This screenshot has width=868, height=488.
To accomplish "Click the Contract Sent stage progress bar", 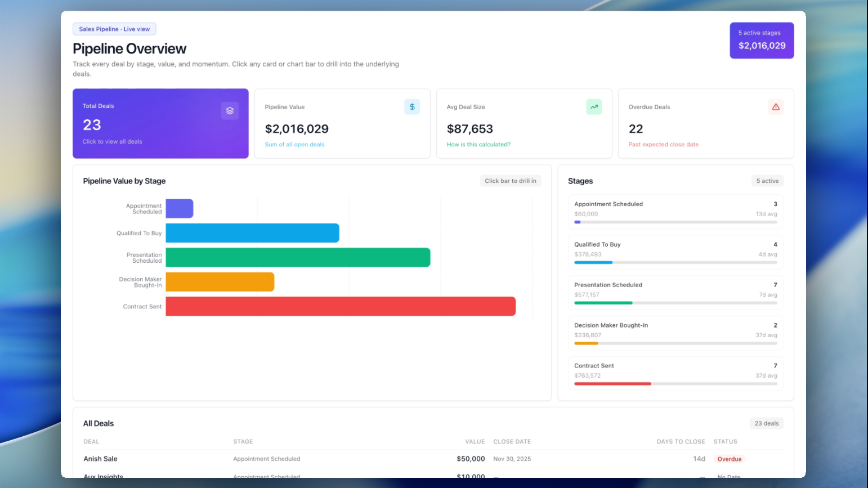I will click(x=675, y=384).
